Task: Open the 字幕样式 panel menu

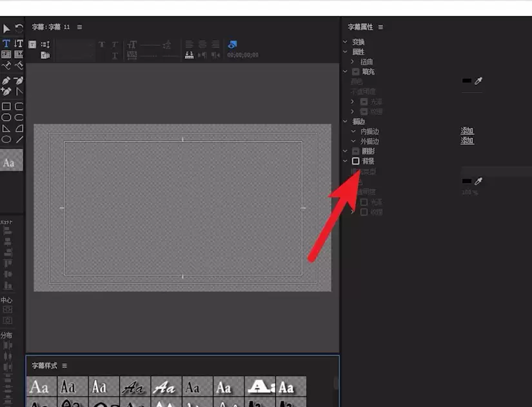Action: pyautogui.click(x=64, y=366)
